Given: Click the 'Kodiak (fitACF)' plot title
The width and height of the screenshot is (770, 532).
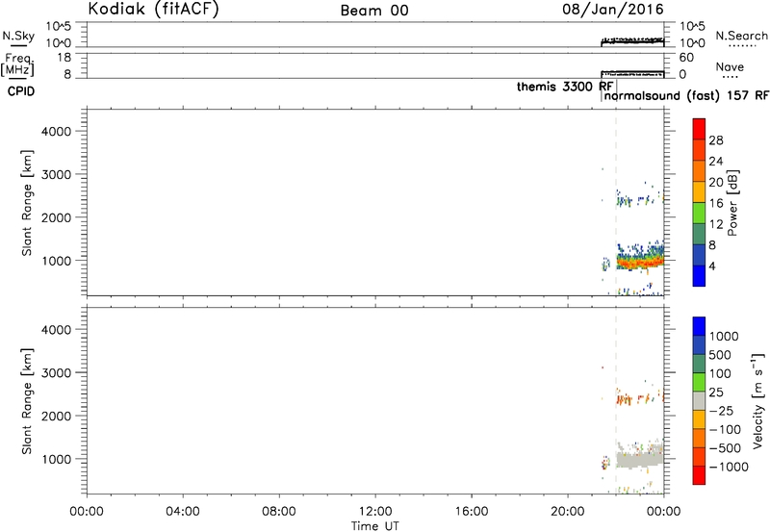Looking at the screenshot, I should click(x=153, y=9).
